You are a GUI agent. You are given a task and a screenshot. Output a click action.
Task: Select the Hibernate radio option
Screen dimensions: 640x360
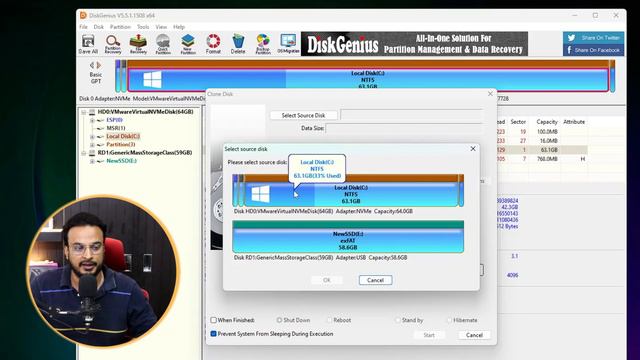[x=449, y=320]
